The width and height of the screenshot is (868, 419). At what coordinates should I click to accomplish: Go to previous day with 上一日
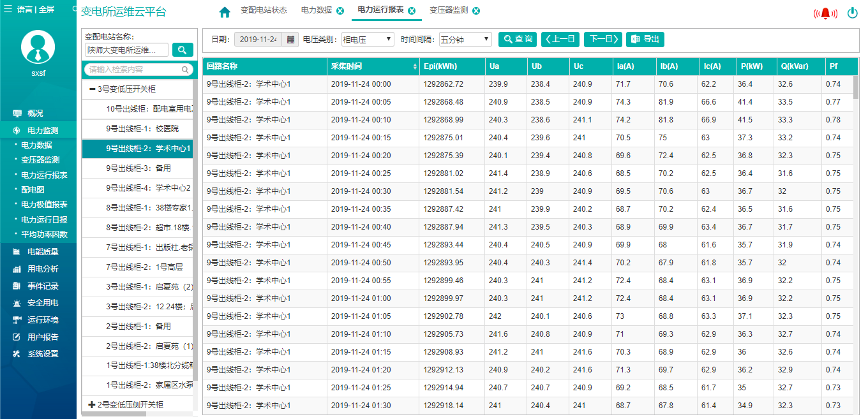(560, 40)
